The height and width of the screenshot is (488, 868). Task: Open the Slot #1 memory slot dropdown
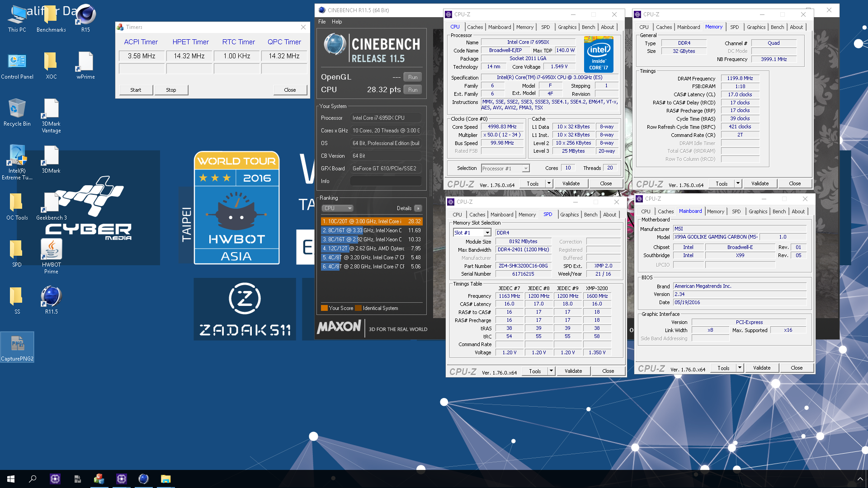[x=472, y=233]
